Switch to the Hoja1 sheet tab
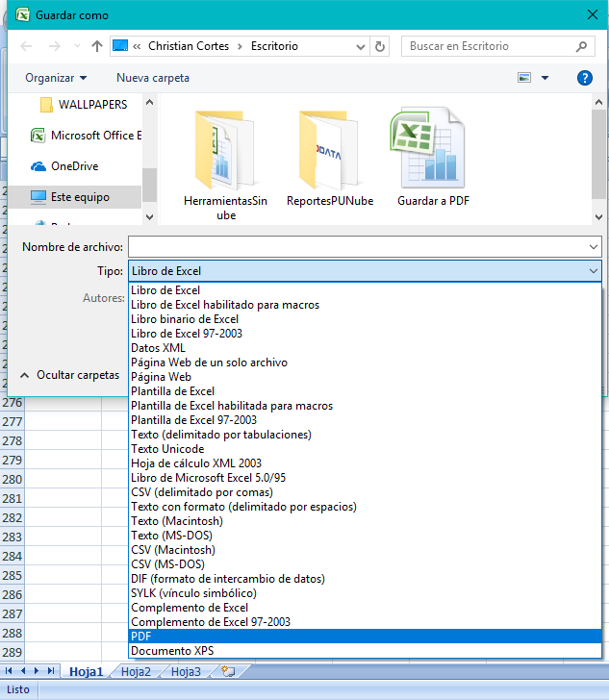This screenshot has width=609, height=700. pyautogui.click(x=86, y=671)
